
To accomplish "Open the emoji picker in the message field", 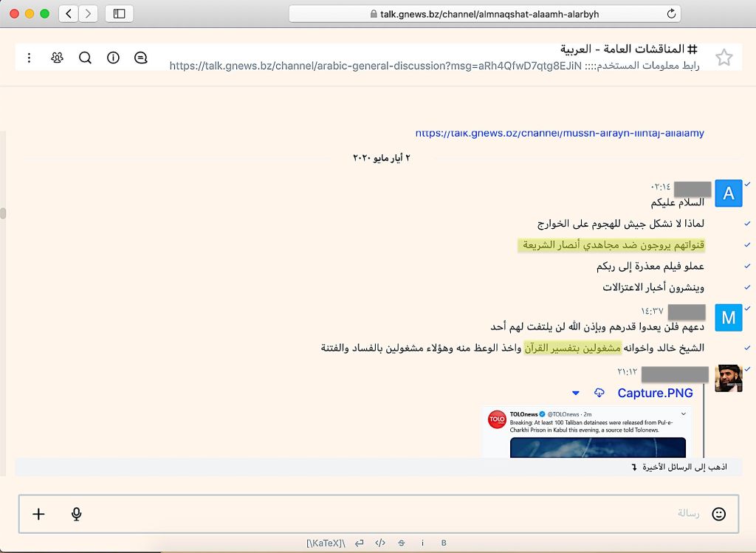I will click(x=718, y=514).
